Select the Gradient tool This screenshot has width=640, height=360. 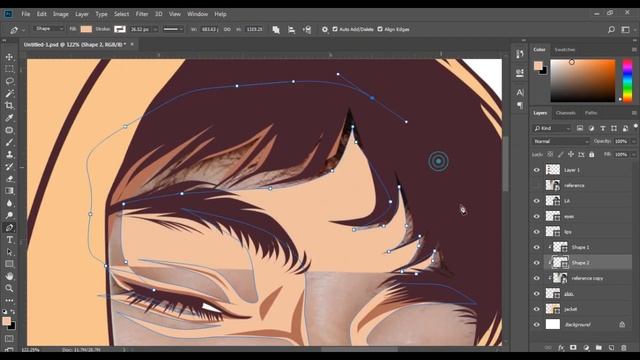point(9,191)
